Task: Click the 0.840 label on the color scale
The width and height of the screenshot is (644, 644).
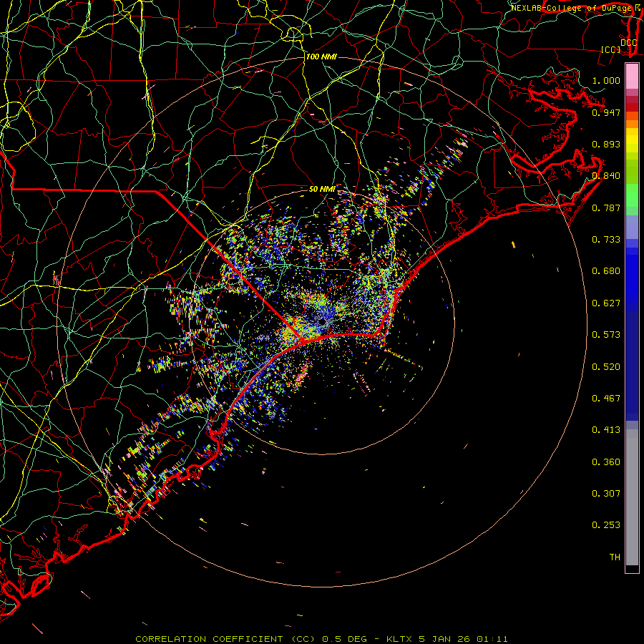Action: click(606, 176)
